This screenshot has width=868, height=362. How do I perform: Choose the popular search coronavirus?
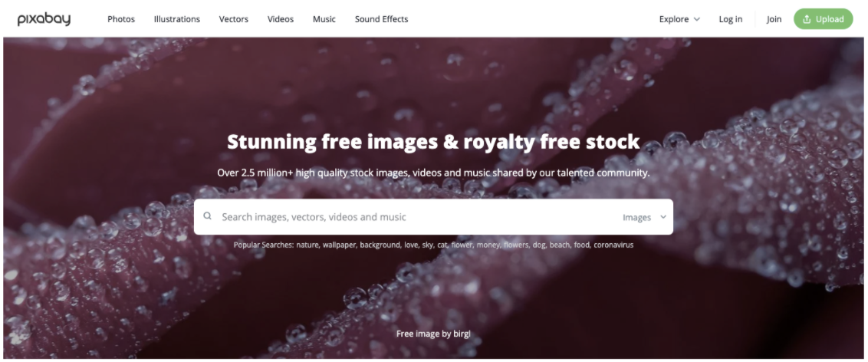click(x=613, y=245)
